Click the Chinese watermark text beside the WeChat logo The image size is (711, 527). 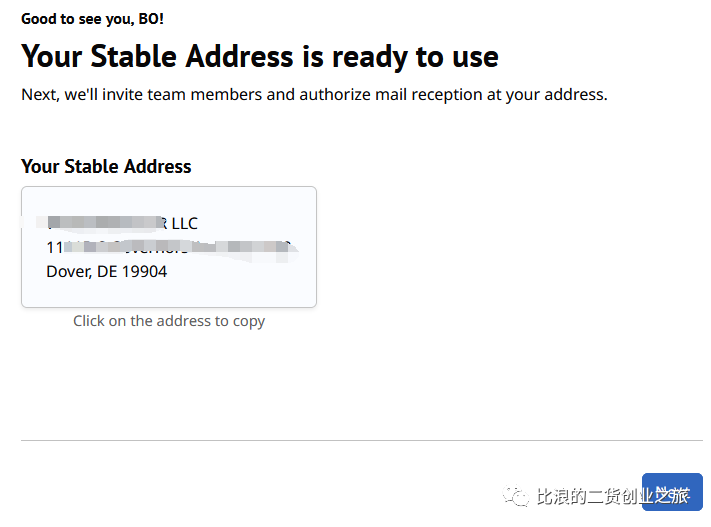[x=613, y=496]
